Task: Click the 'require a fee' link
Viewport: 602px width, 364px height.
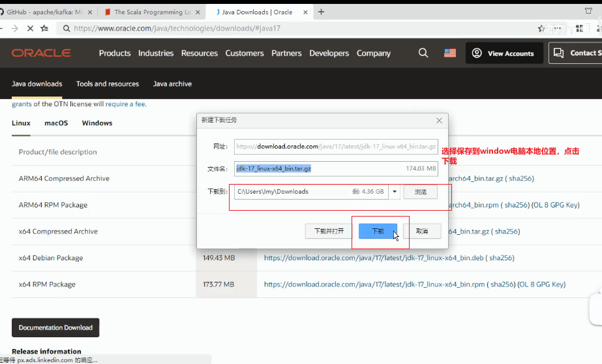Action: [125, 104]
